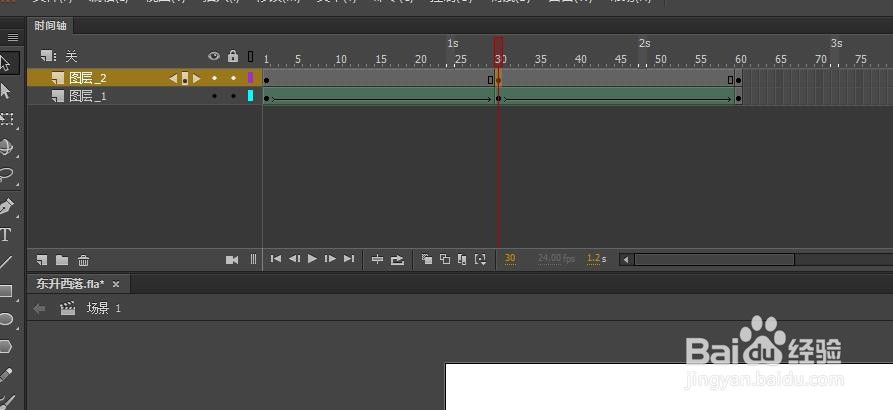Click the 场景 1 scene label
The width and height of the screenshot is (893, 410).
click(x=104, y=308)
